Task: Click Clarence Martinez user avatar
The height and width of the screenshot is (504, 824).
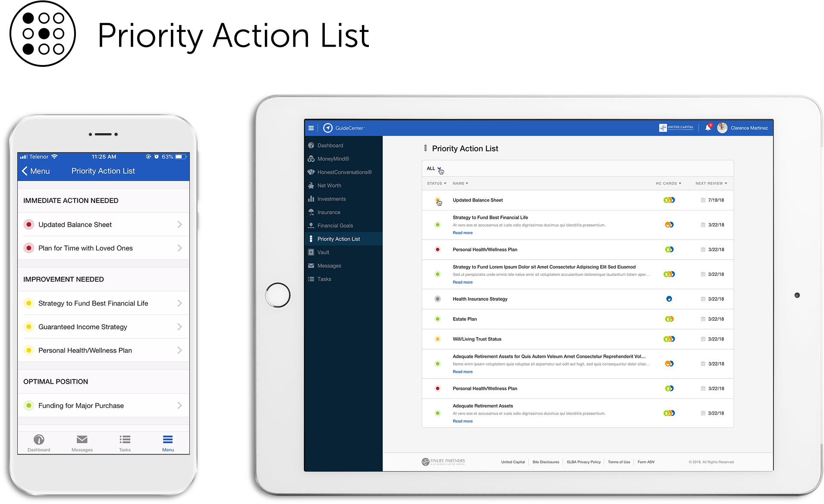Action: 722,128
